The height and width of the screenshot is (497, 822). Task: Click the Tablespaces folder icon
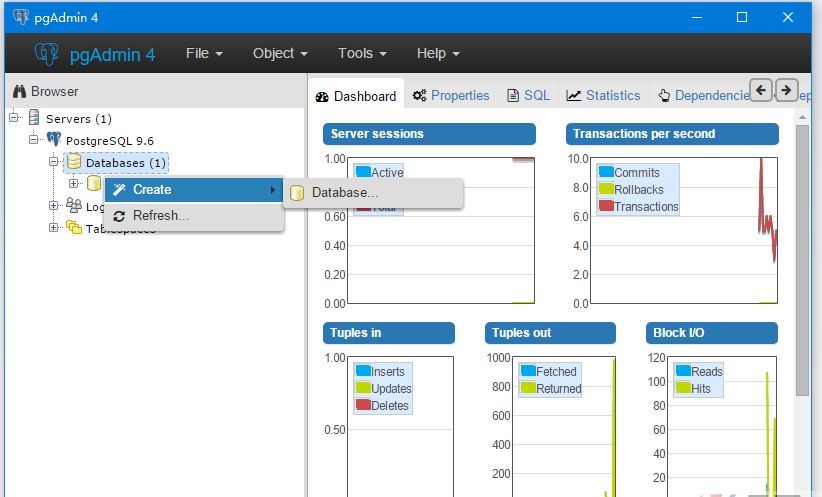[x=74, y=227]
